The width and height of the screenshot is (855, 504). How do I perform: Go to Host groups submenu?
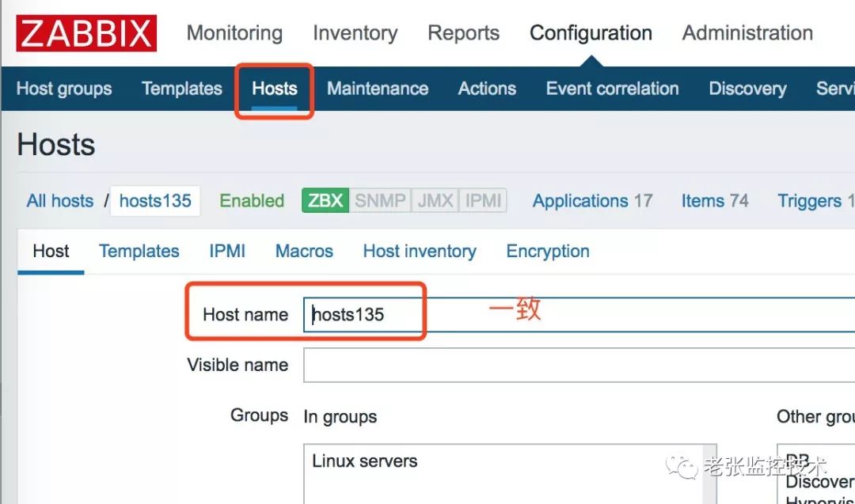coord(64,89)
